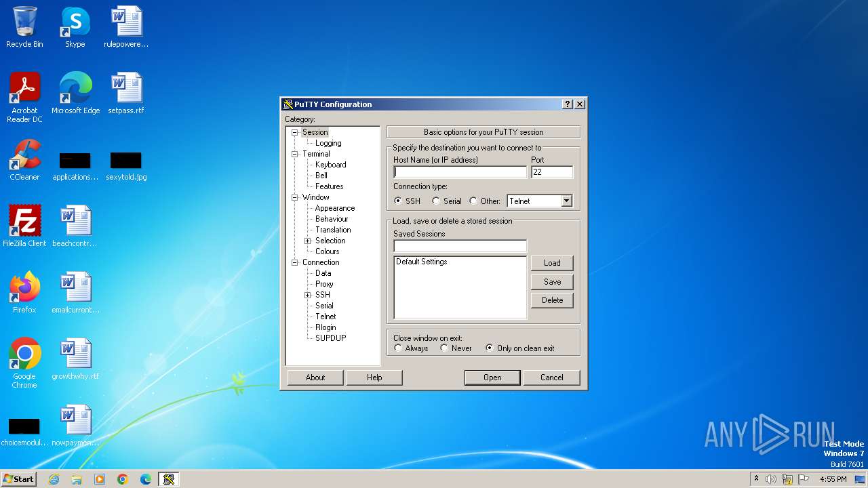Launch Firefox desktop shortcut

point(24,292)
